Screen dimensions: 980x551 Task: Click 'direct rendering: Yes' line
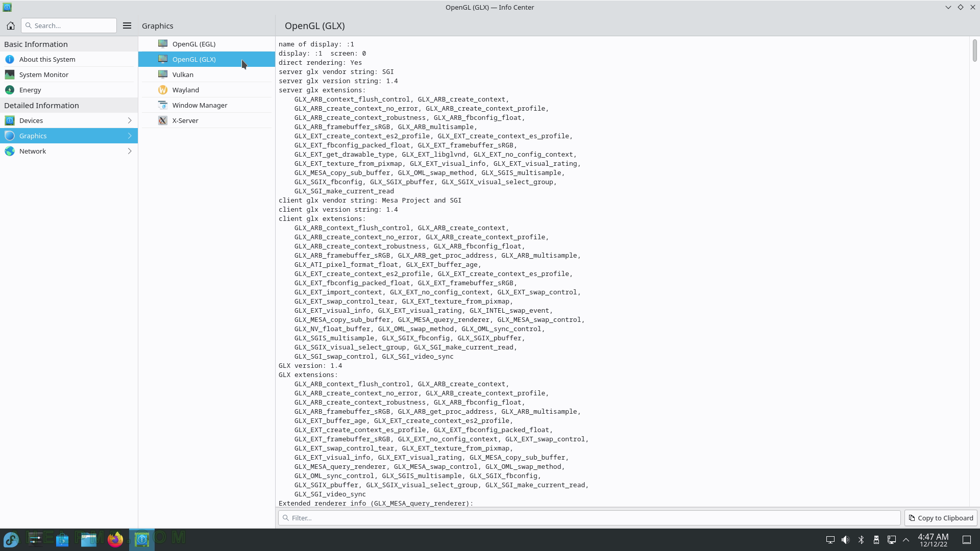point(320,62)
